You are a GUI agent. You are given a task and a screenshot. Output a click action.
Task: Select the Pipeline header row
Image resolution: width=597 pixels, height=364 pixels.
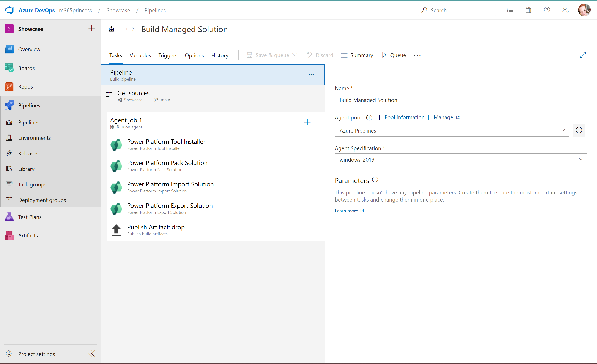[213, 75]
